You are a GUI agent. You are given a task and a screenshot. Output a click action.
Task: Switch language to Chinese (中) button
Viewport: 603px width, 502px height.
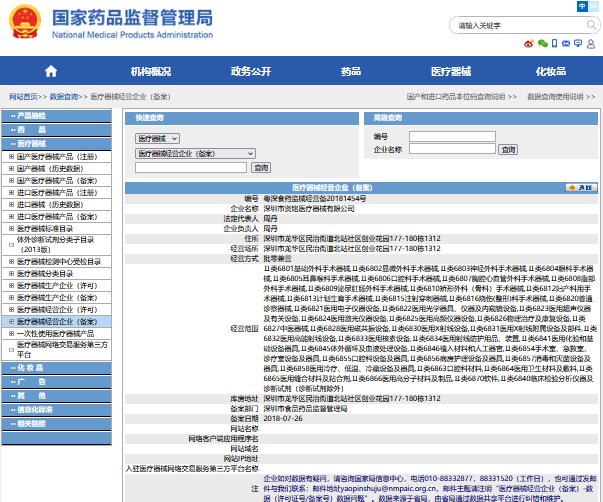(582, 6)
